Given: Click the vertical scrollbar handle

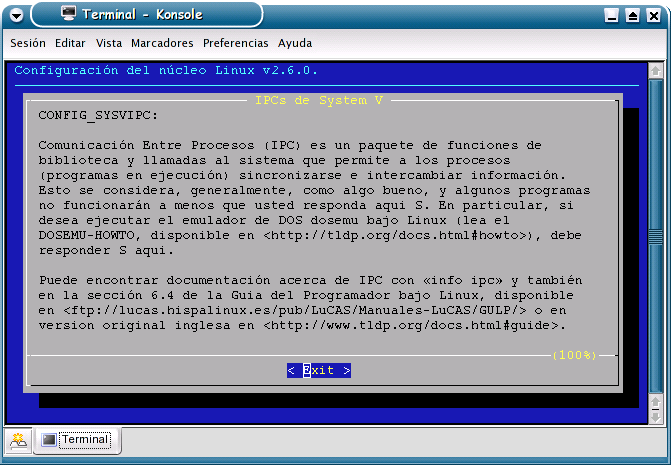Looking at the screenshot, I should pyautogui.click(x=656, y=236).
